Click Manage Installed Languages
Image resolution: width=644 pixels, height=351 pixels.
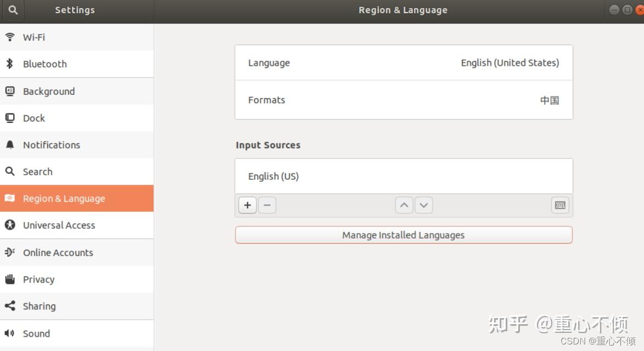(404, 235)
